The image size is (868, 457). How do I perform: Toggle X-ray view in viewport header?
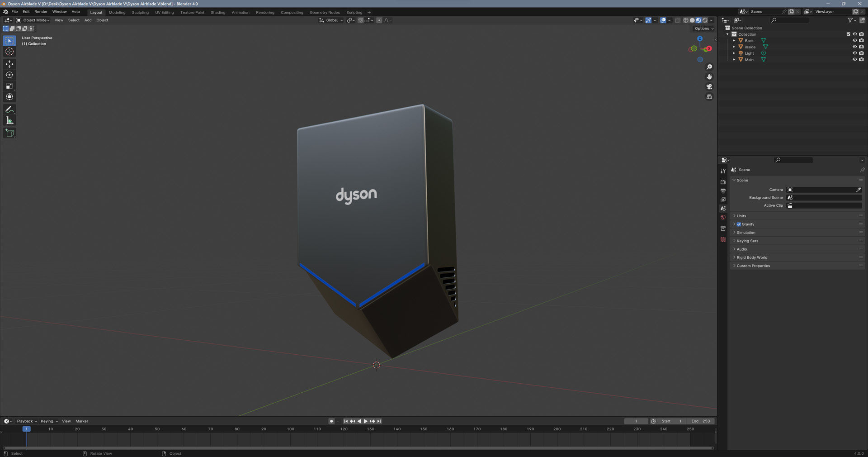678,20
